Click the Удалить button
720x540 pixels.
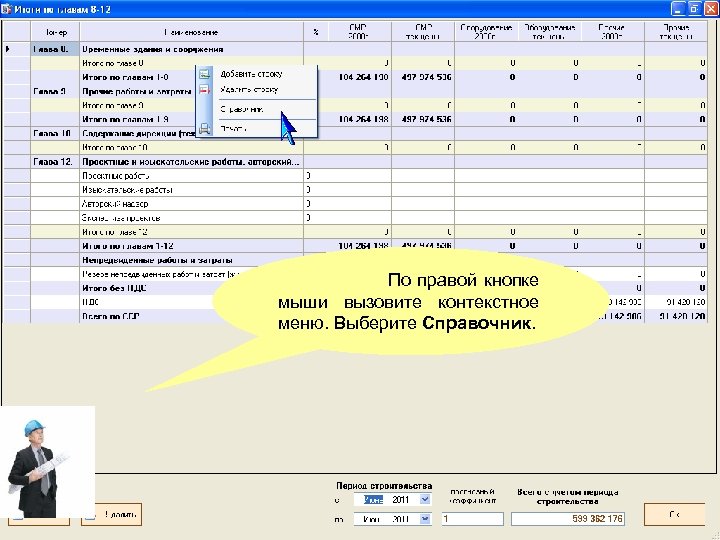tap(112, 515)
